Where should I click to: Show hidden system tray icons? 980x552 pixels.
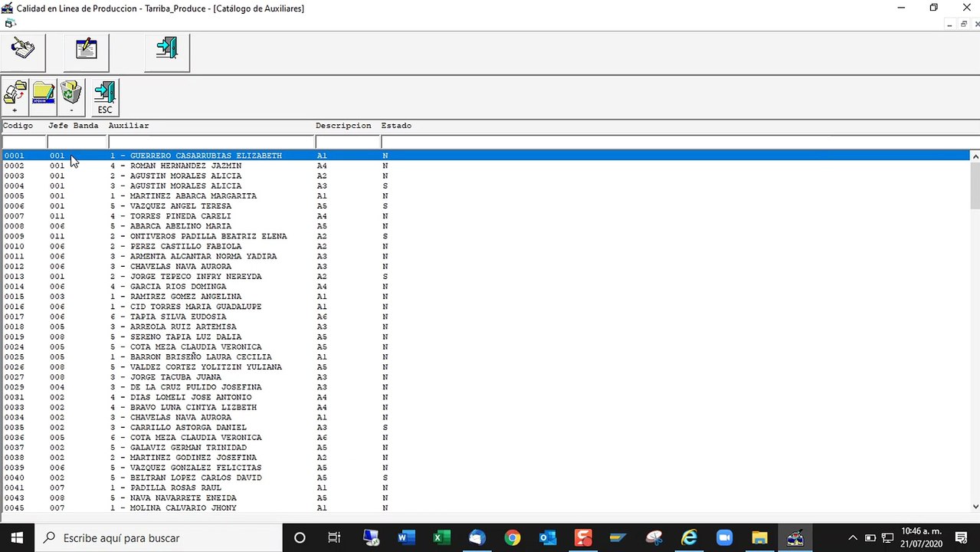[x=852, y=537]
